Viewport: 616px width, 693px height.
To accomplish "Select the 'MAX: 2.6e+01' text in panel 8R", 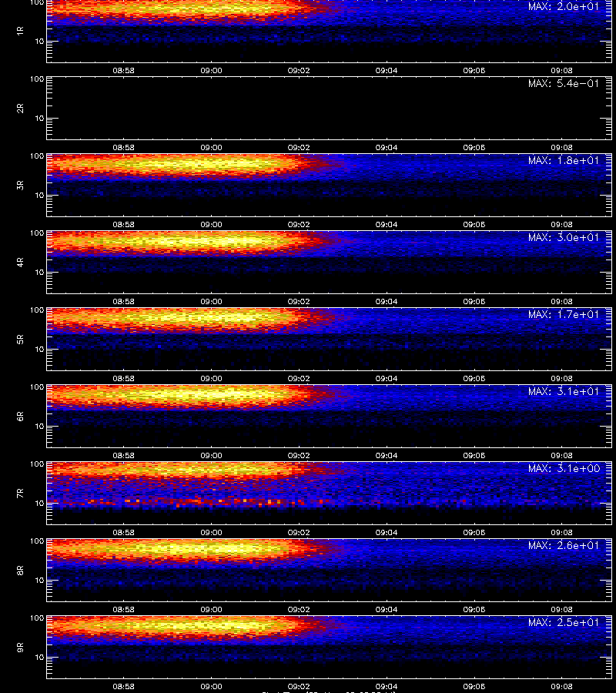I will point(564,545).
